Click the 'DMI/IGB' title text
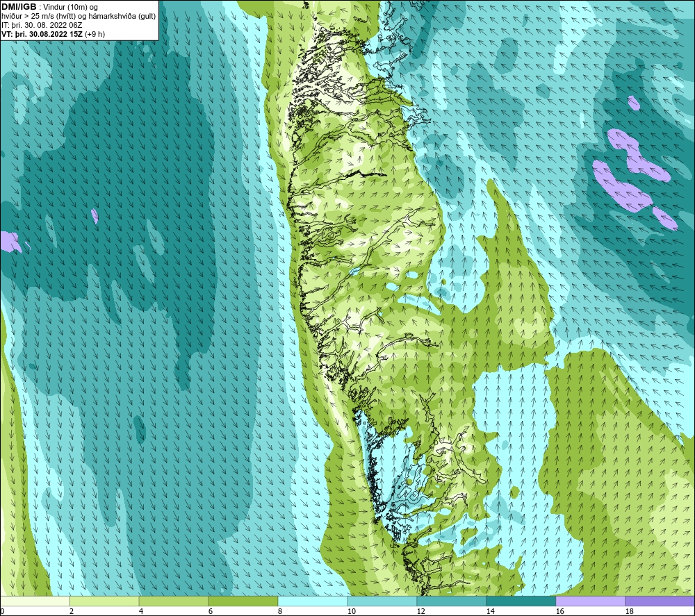695x616 pixels. [19, 7]
